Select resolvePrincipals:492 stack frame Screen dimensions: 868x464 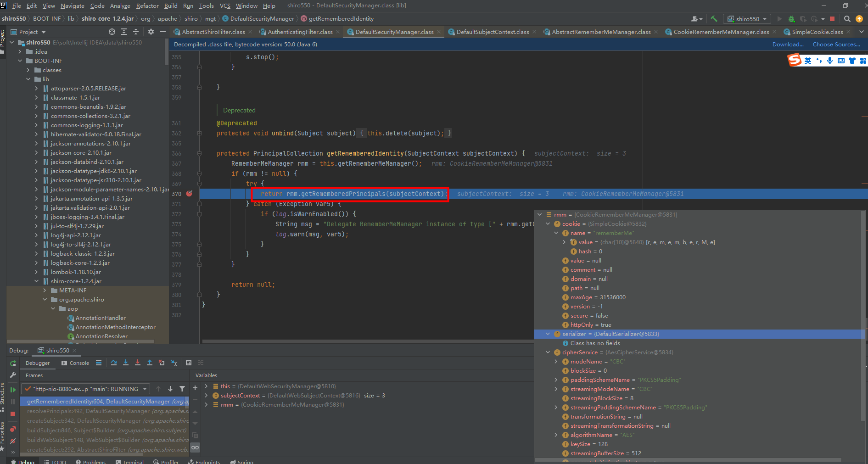tap(105, 411)
